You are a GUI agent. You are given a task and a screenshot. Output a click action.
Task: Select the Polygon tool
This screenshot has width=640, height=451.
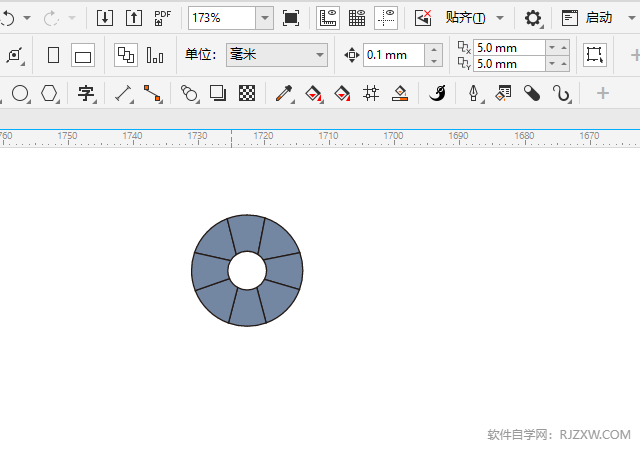(x=49, y=94)
